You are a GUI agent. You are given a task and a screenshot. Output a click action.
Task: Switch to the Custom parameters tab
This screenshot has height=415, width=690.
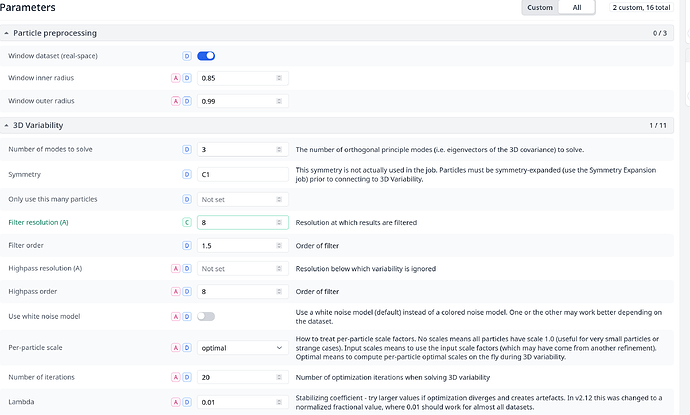point(540,8)
